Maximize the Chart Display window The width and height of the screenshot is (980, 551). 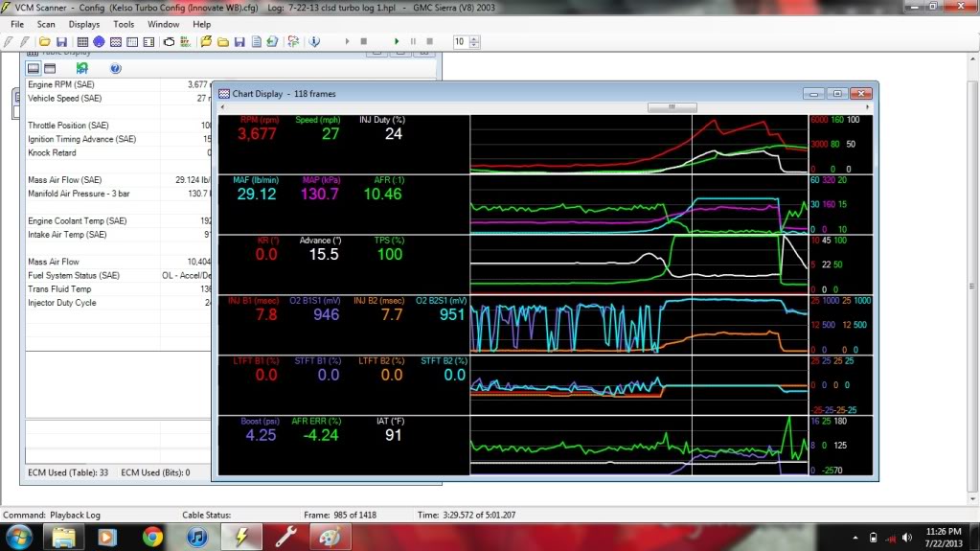[837, 93]
